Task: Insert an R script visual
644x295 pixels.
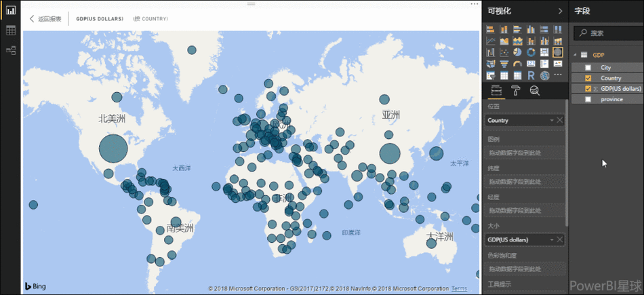Action: (x=531, y=75)
